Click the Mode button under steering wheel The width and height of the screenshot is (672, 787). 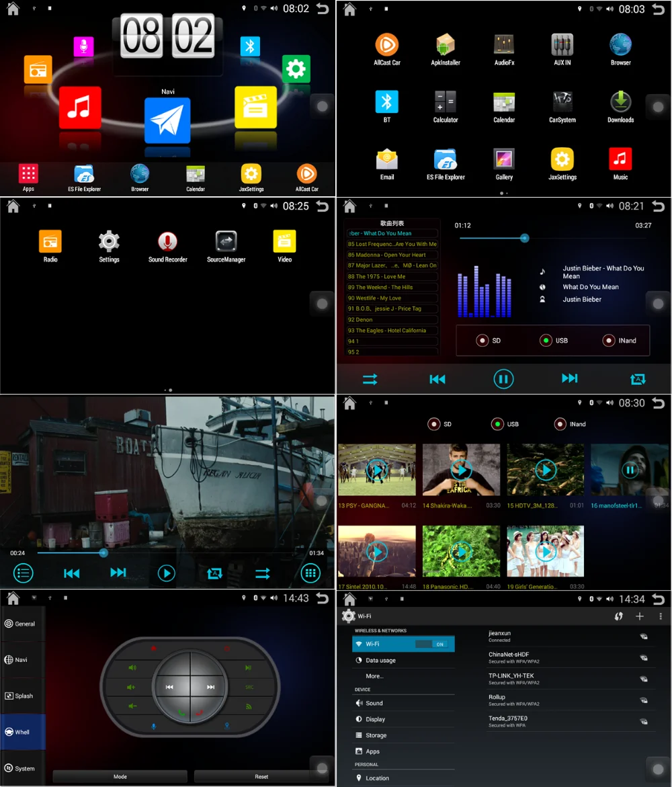click(120, 776)
